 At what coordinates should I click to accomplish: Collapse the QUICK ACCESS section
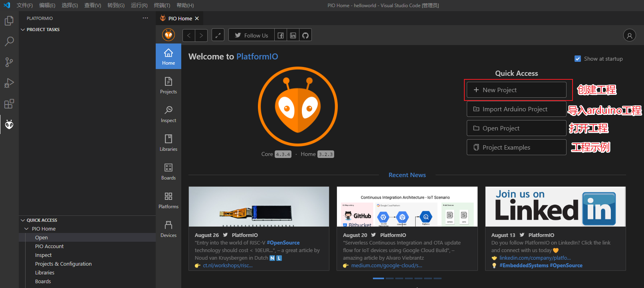23,220
